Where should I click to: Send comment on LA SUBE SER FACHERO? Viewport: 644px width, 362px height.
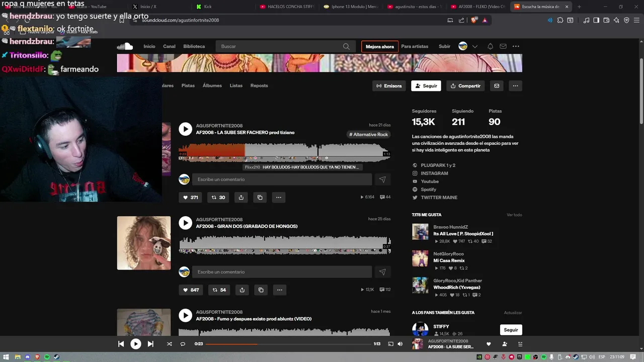point(382,179)
